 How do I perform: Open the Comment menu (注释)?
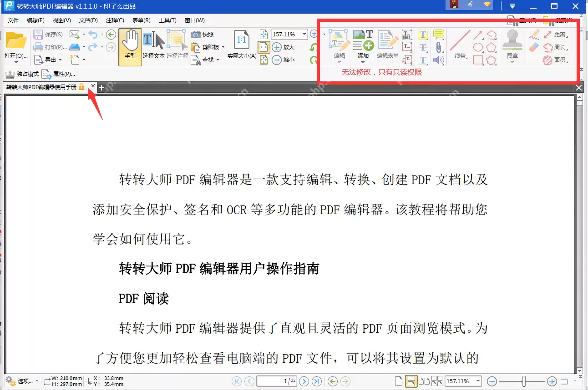115,20
